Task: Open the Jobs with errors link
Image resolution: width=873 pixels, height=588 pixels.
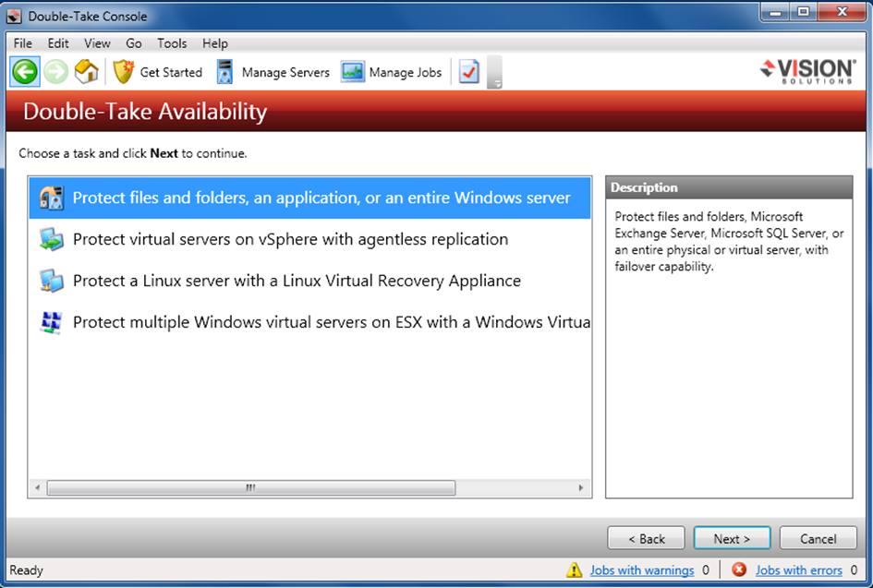Action: [x=798, y=570]
